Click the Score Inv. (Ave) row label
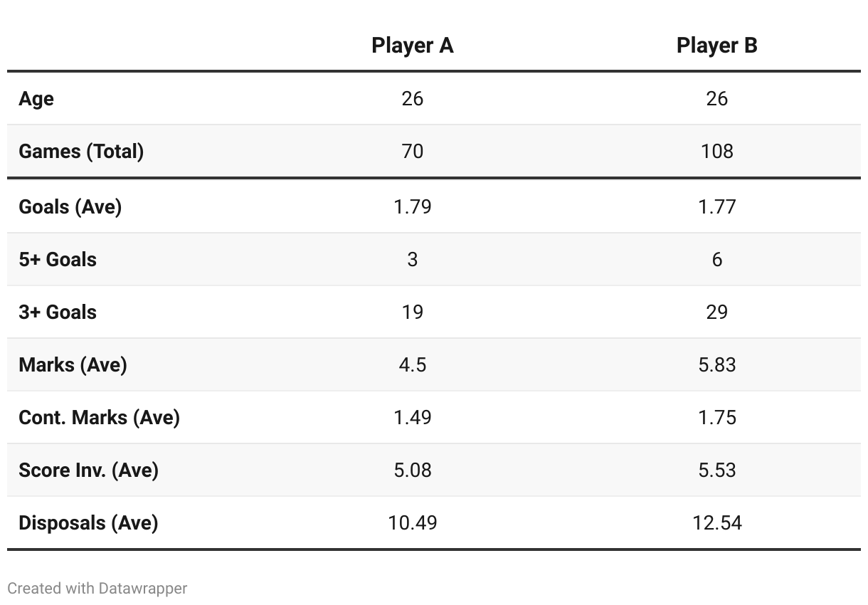The height and width of the screenshot is (605, 868). pos(88,470)
